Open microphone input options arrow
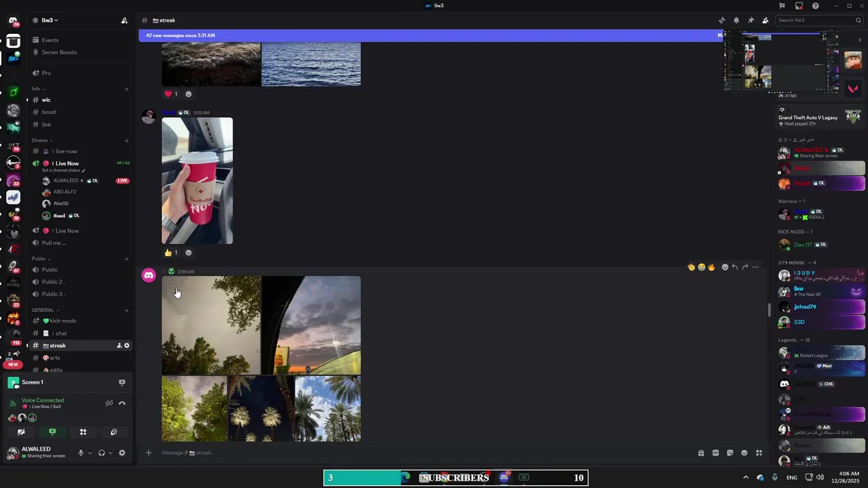868x488 pixels. pos(90,453)
